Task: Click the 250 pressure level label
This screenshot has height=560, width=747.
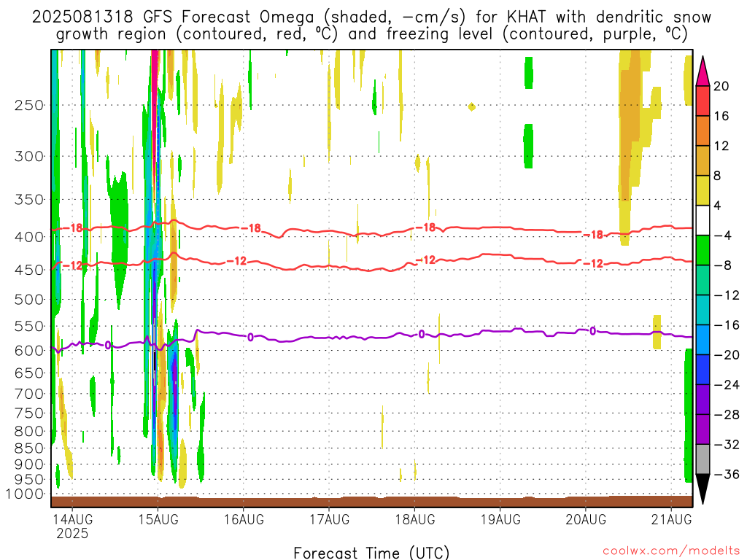Action: (x=29, y=105)
